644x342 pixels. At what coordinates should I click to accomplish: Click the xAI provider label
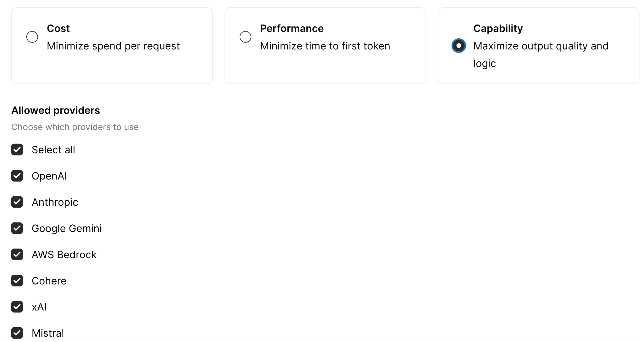pos(39,307)
